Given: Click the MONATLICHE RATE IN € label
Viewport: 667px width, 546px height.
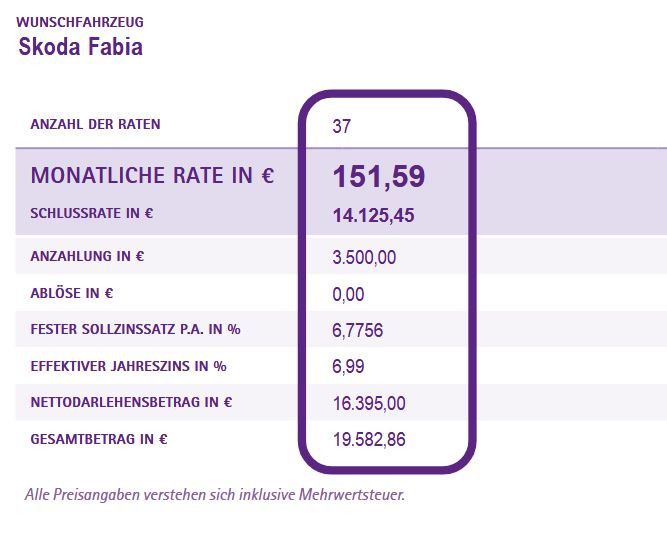Looking at the screenshot, I should pos(152,176).
